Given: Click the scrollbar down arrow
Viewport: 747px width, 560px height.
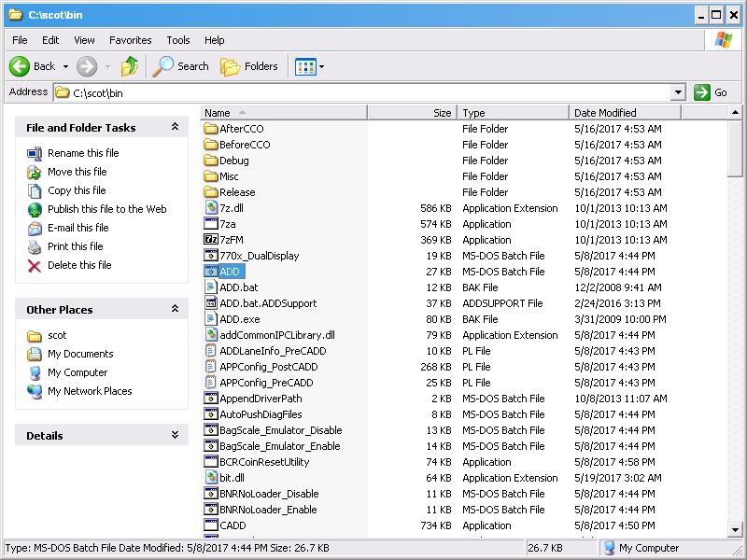Looking at the screenshot, I should tap(735, 529).
